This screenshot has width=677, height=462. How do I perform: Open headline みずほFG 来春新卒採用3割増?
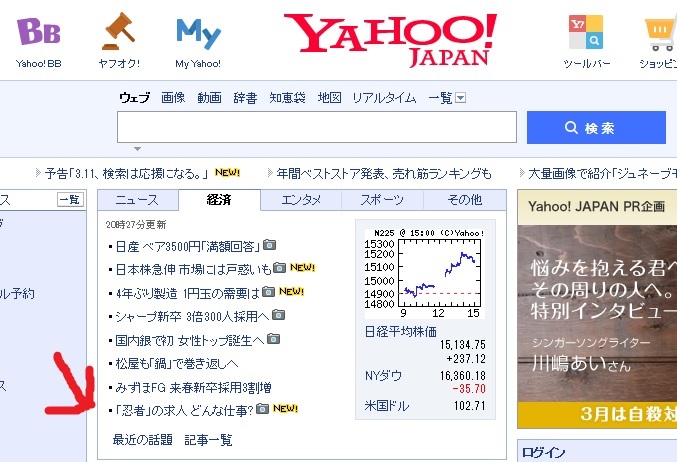coord(193,387)
